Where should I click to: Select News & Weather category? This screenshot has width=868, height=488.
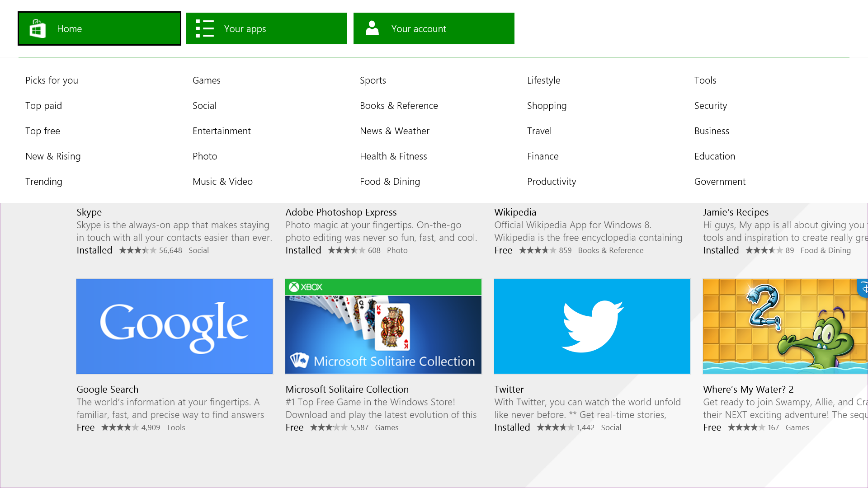pos(395,131)
